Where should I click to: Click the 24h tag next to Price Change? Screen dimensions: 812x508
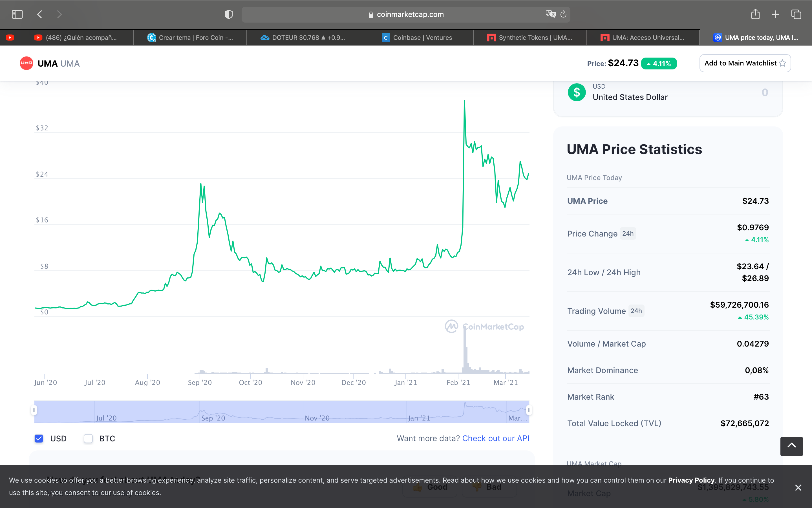click(x=628, y=233)
